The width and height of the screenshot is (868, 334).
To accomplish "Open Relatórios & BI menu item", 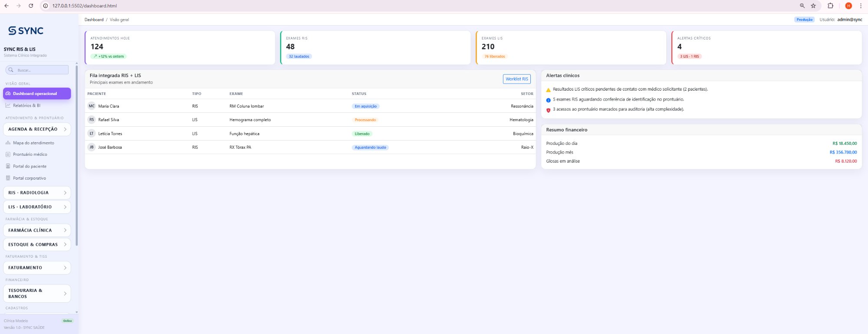I will tap(37, 105).
